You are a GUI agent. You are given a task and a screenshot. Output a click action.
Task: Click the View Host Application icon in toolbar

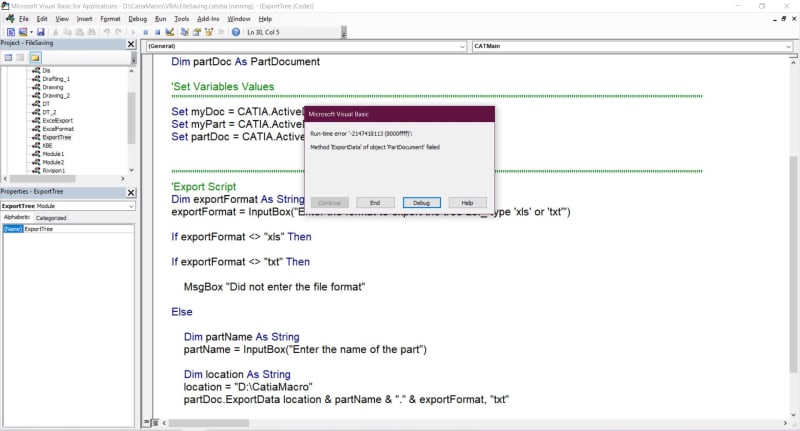[11, 32]
